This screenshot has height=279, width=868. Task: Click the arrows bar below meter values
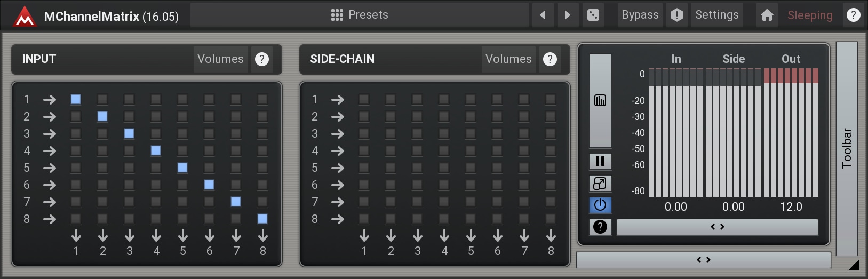(717, 227)
